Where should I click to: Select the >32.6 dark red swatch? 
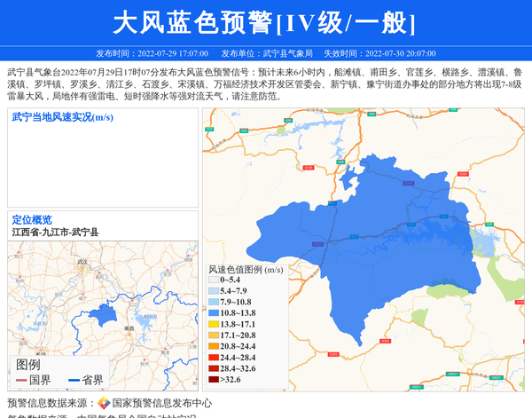[x=213, y=380]
